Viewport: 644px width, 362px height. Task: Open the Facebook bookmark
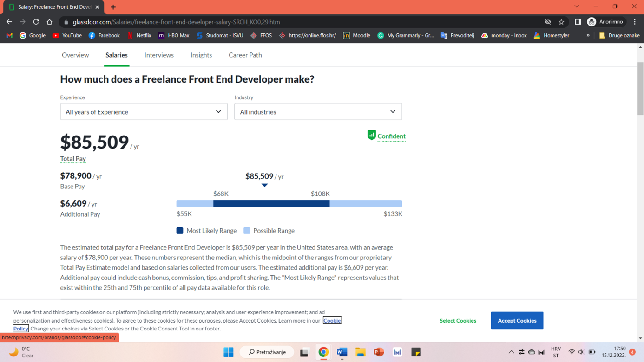tap(104, 35)
